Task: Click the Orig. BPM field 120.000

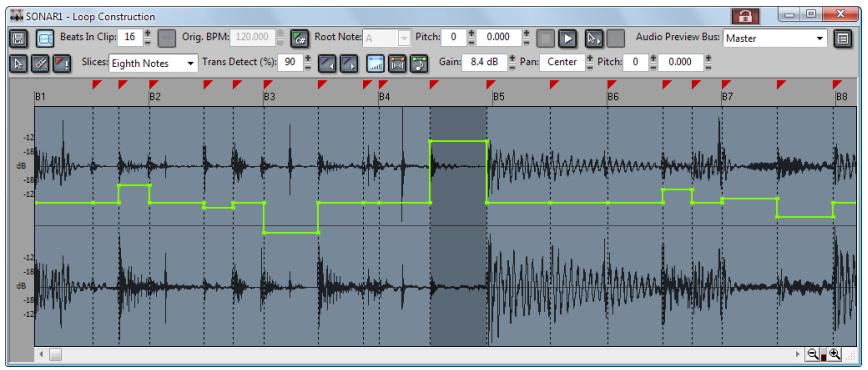Action: coord(252,38)
